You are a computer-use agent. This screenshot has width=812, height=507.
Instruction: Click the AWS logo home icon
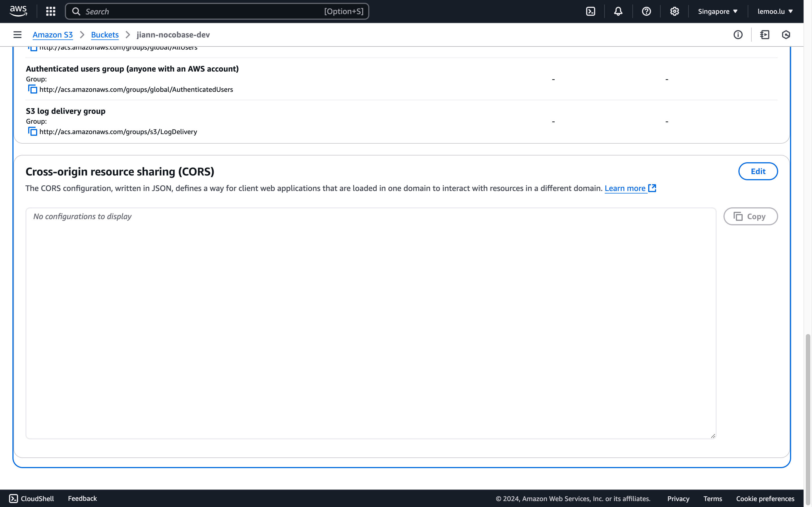click(x=18, y=11)
